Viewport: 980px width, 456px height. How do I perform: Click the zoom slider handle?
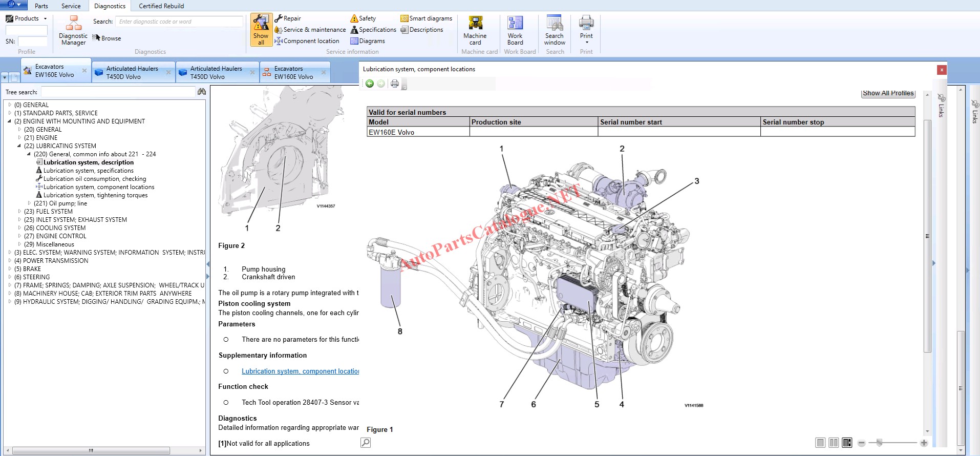click(x=879, y=442)
